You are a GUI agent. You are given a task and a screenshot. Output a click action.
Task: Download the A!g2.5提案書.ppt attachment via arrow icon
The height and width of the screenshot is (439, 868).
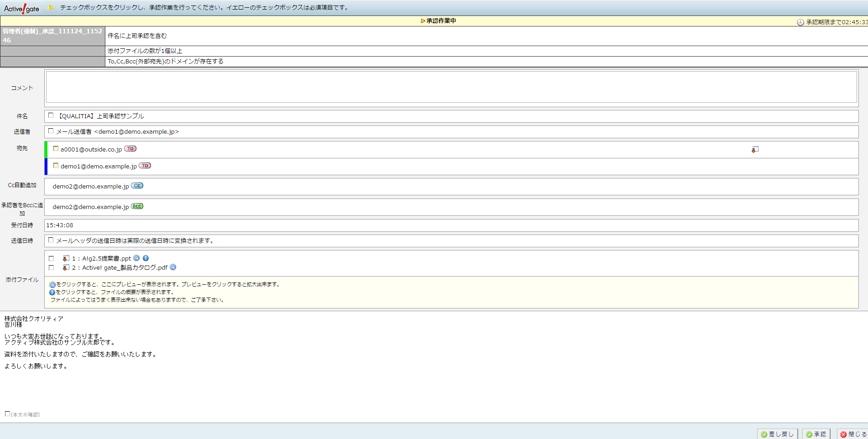66,259
